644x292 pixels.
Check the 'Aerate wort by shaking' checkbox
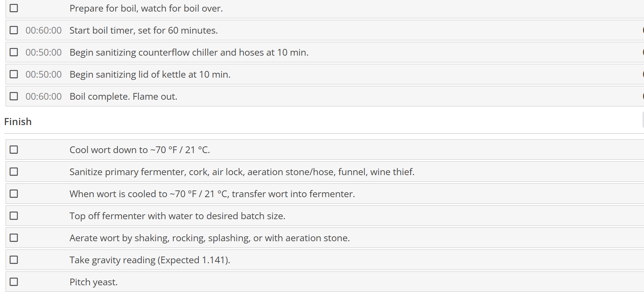coord(14,237)
